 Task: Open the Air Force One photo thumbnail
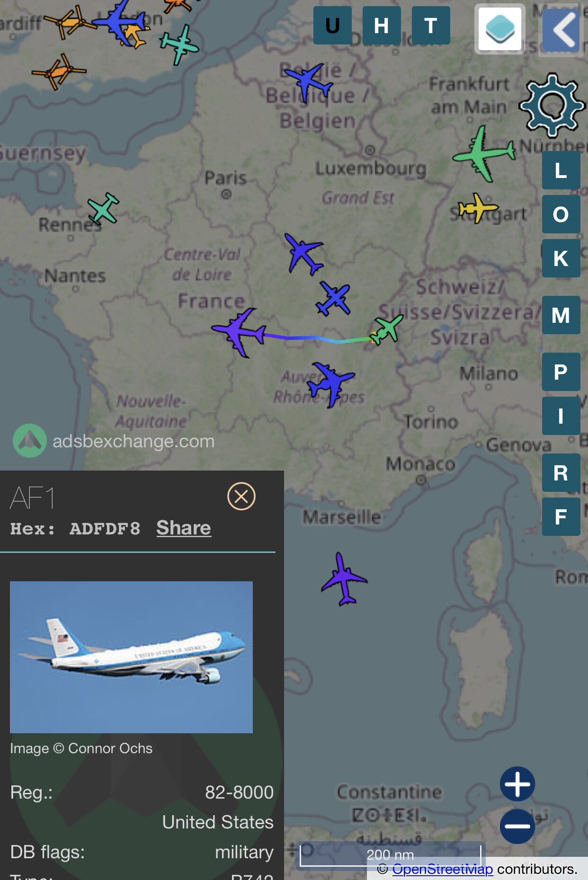coord(131,657)
